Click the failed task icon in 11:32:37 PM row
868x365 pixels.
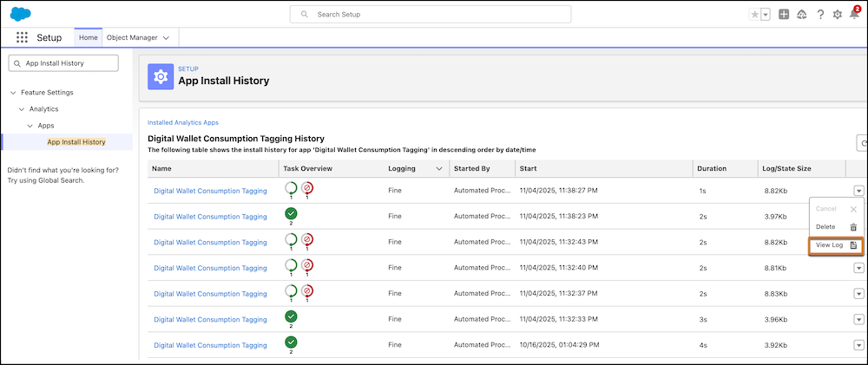pyautogui.click(x=307, y=291)
